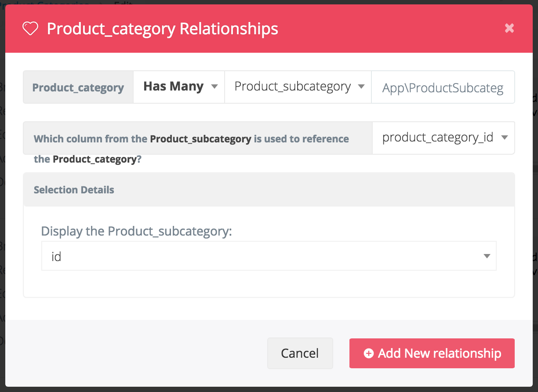This screenshot has width=538, height=392.
Task: Open the Product_subcategory model dropdown
Action: point(298,87)
